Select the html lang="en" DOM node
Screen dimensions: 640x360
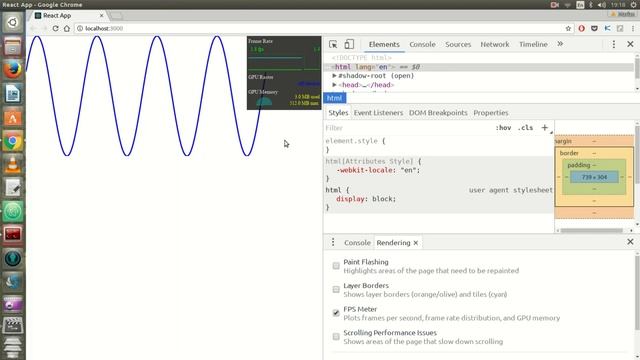click(478, 67)
